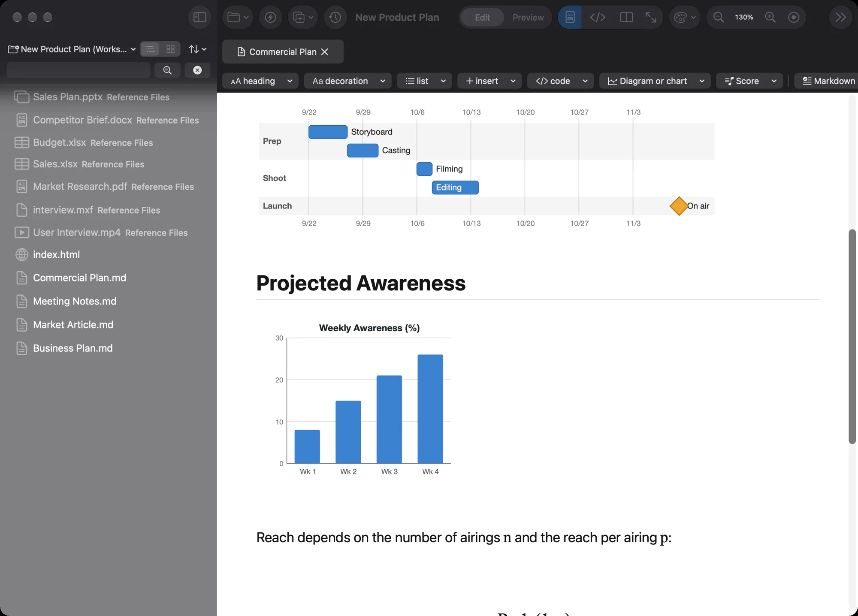Image resolution: width=858 pixels, height=616 pixels.
Task: Open the Score dropdown
Action: coord(749,81)
